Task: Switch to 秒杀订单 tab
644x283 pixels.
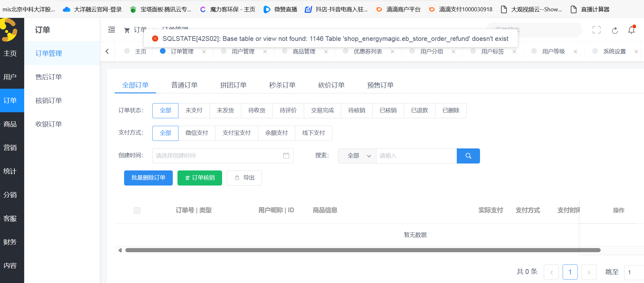Action: pyautogui.click(x=282, y=85)
